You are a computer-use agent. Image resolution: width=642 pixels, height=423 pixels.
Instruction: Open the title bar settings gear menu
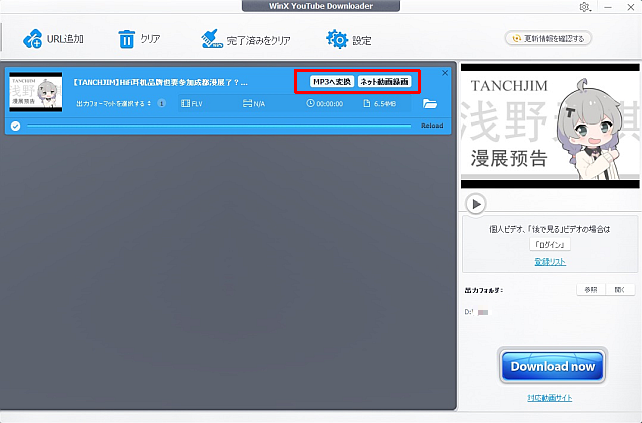(x=584, y=7)
